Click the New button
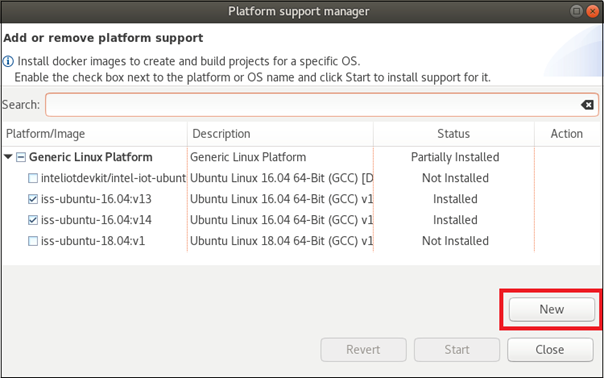 click(x=552, y=309)
